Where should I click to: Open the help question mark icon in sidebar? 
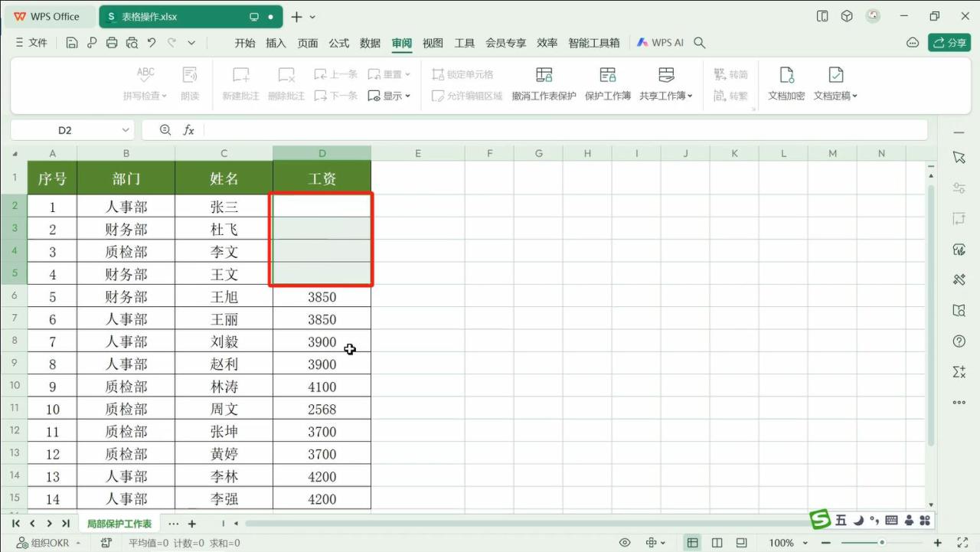(x=959, y=341)
